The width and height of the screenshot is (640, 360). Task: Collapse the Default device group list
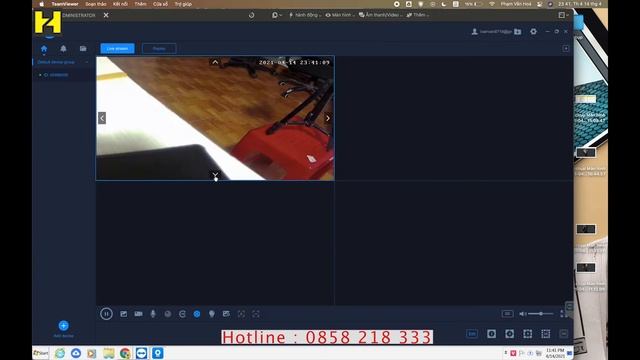pos(87,62)
